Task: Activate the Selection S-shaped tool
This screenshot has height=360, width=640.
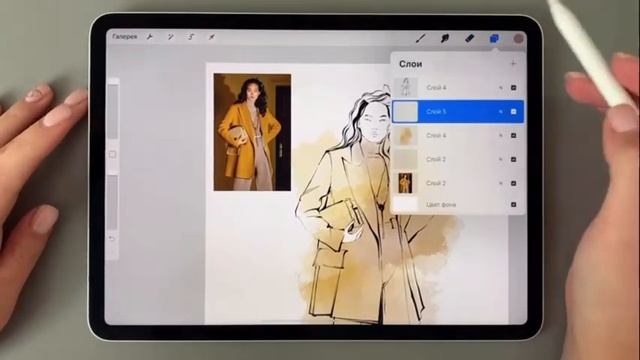Action: [x=191, y=37]
